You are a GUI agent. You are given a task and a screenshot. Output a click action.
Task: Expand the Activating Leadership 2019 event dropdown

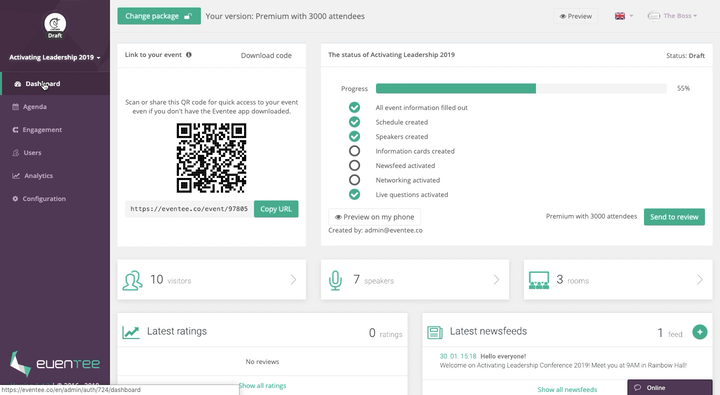(55, 57)
